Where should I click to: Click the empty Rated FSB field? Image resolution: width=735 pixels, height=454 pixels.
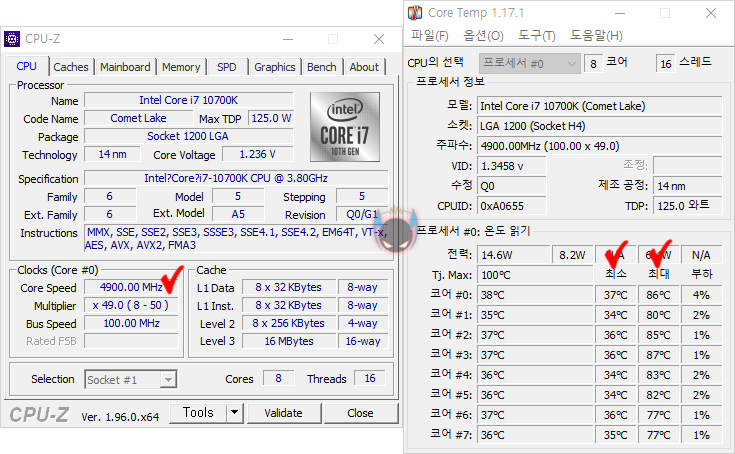[x=131, y=341]
